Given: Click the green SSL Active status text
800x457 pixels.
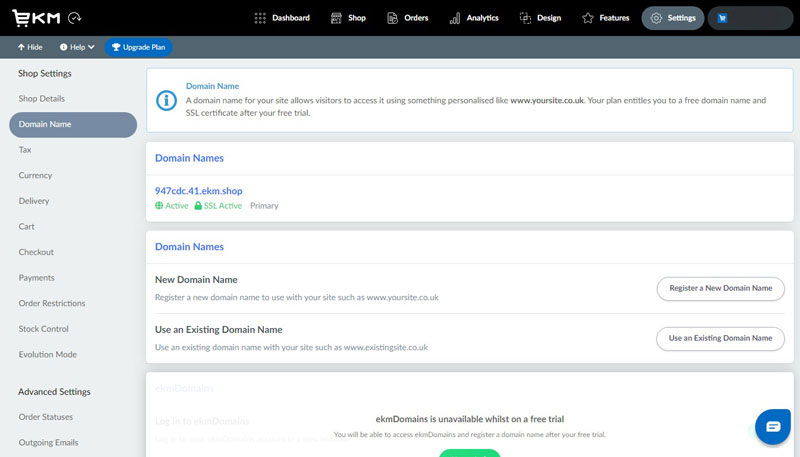Looking at the screenshot, I should (223, 206).
